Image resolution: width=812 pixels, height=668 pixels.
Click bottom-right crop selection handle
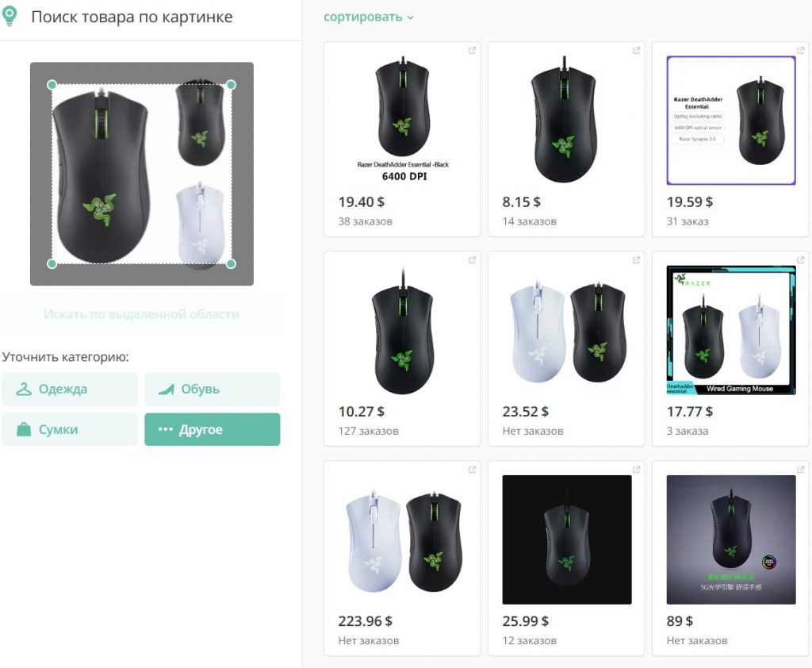232,263
